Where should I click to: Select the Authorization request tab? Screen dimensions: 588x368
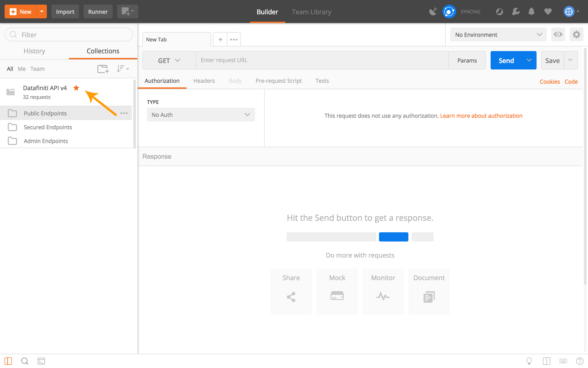click(162, 81)
